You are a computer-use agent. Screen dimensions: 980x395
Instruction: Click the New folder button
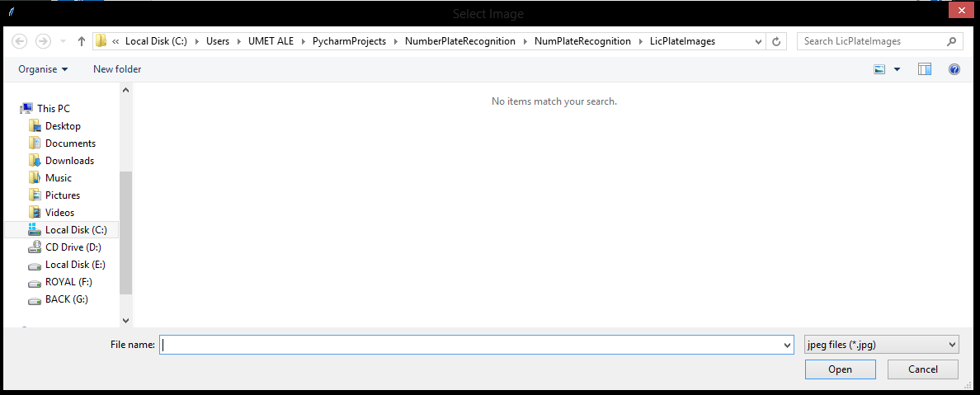(x=117, y=69)
